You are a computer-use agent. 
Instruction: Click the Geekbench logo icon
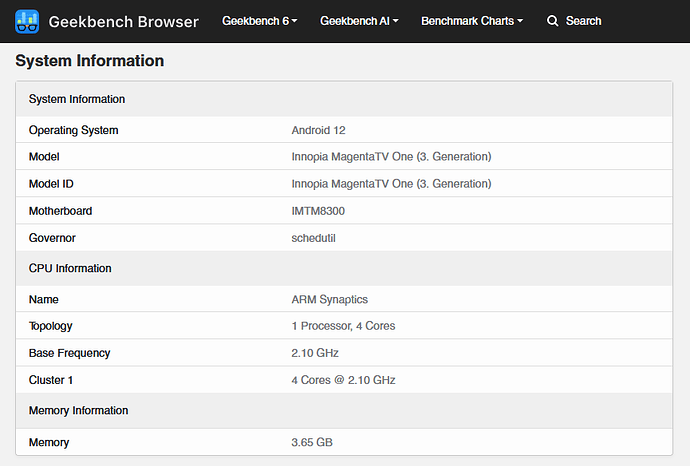(x=27, y=21)
